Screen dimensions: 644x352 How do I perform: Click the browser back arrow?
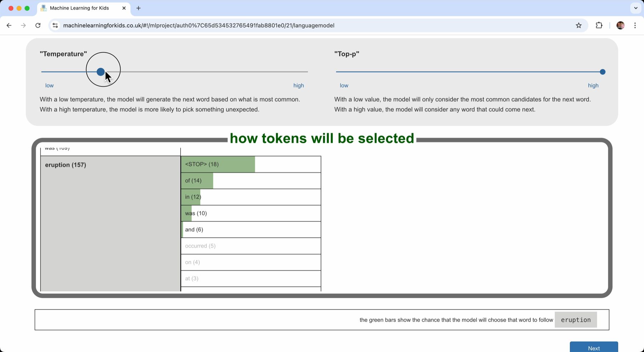pyautogui.click(x=9, y=25)
